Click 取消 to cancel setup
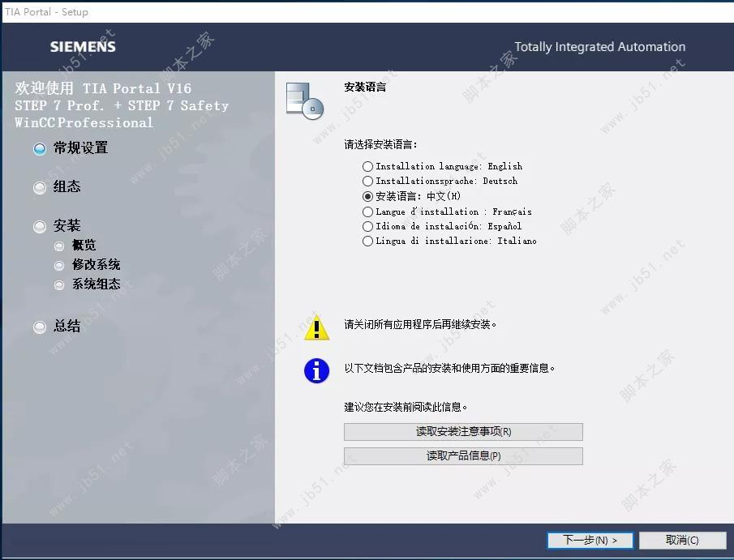 682,540
